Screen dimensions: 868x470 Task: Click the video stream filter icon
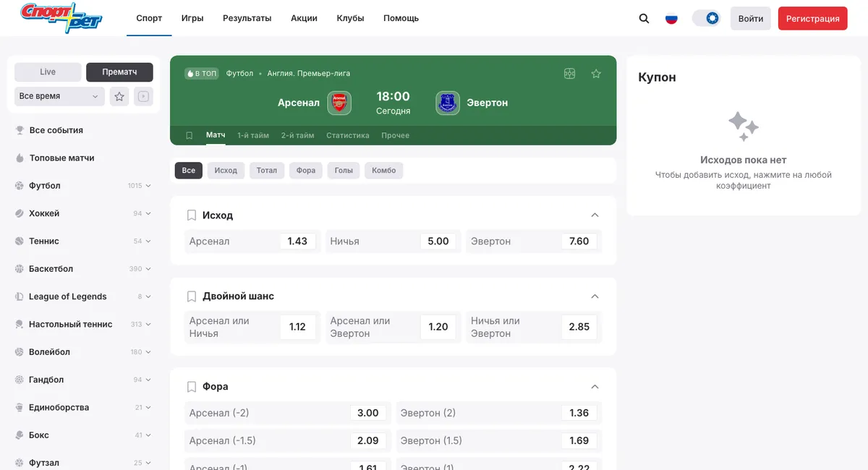[143, 96]
